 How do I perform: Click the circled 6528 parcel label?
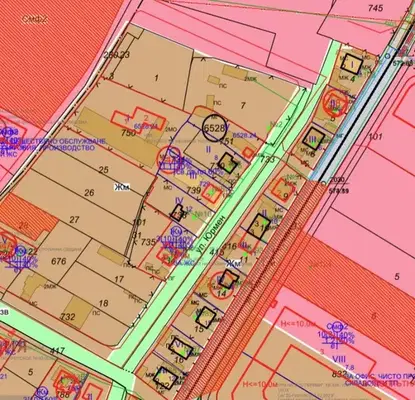214,128
